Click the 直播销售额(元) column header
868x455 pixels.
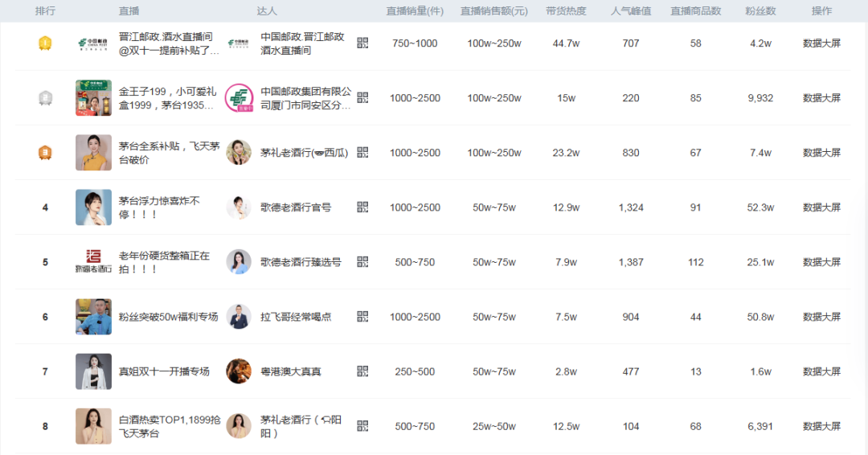click(x=493, y=11)
